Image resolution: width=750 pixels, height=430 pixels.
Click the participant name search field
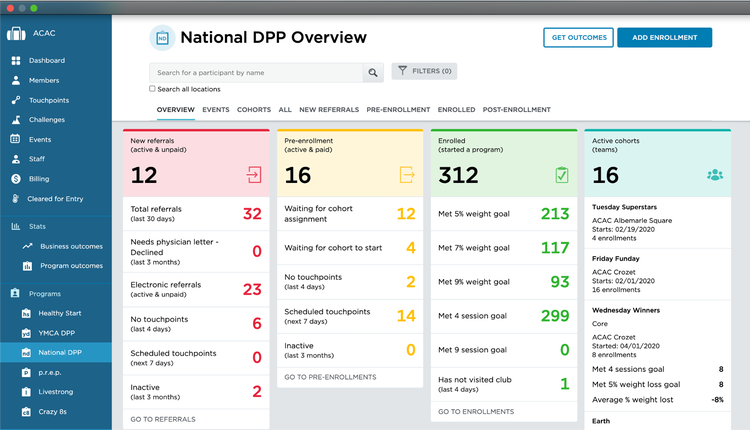coord(255,72)
